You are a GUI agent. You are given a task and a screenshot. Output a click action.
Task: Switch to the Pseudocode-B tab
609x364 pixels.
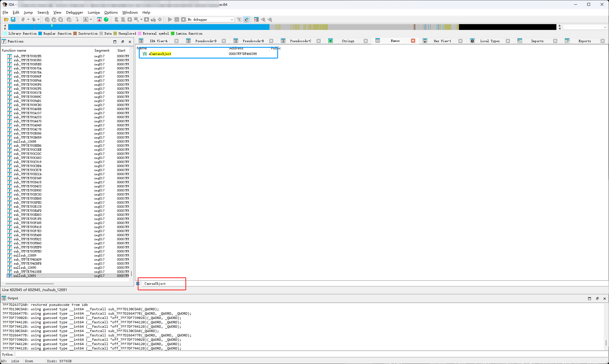coord(253,41)
